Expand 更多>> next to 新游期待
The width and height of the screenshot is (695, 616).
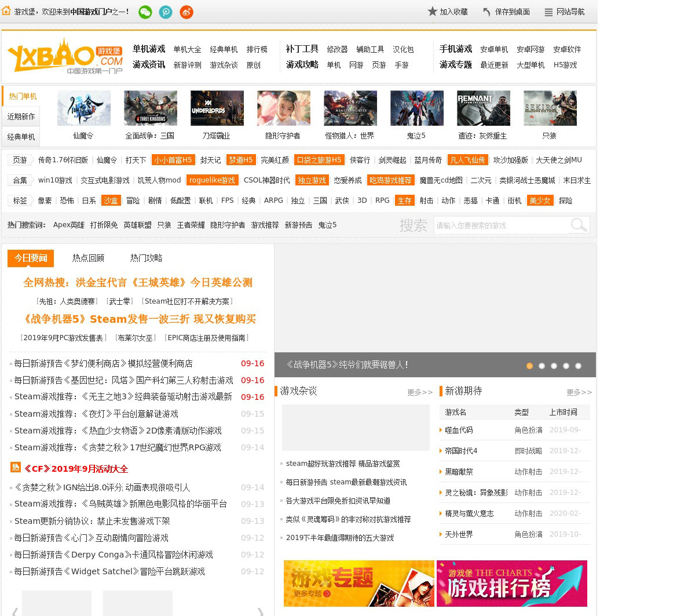click(579, 392)
